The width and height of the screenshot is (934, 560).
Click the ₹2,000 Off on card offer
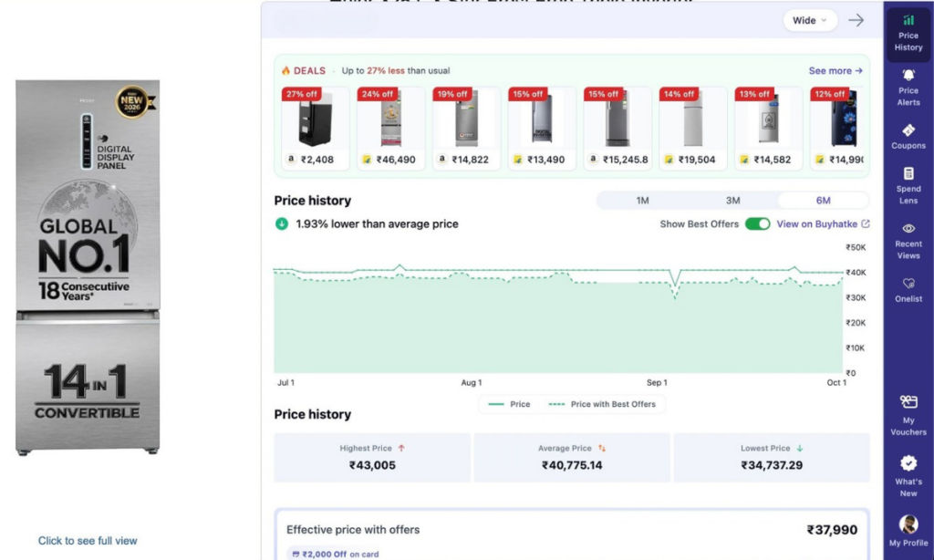pyautogui.click(x=335, y=554)
